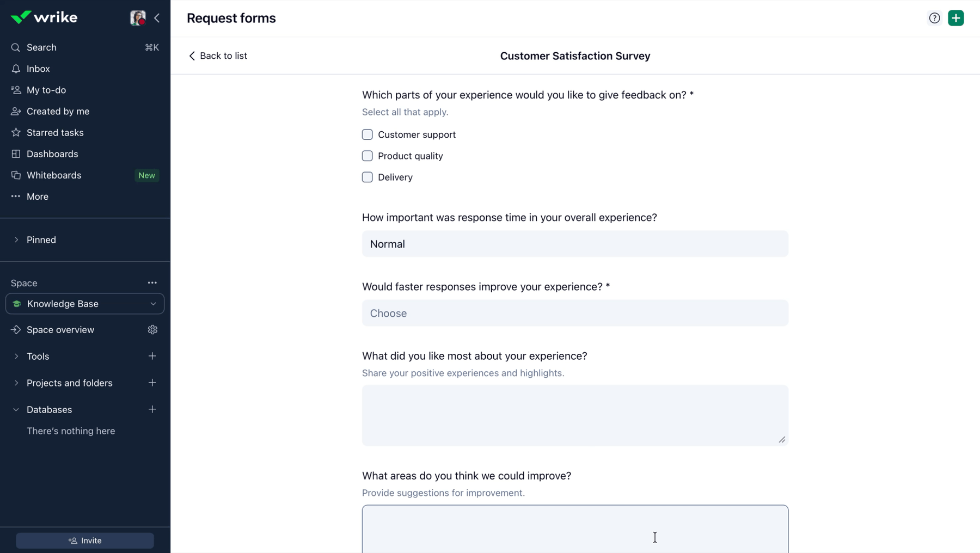Click the 'like most' text area
The height and width of the screenshot is (553, 980).
[x=575, y=416]
